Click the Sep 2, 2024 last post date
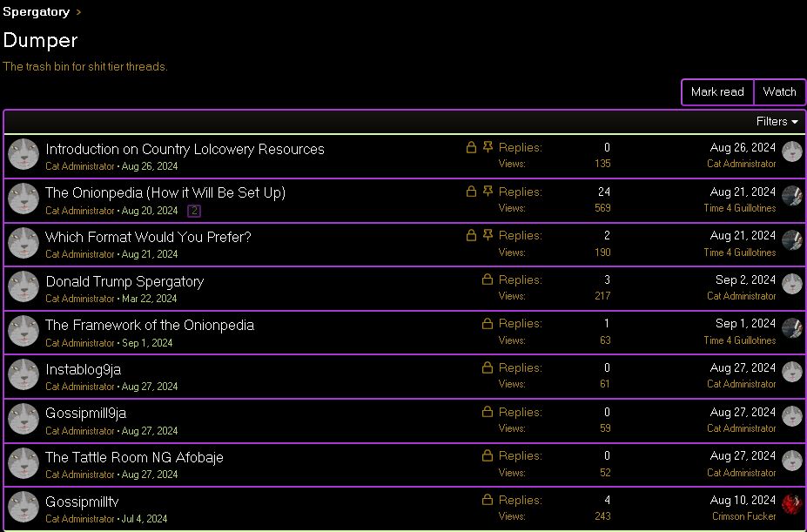807x532 pixels. click(x=745, y=279)
